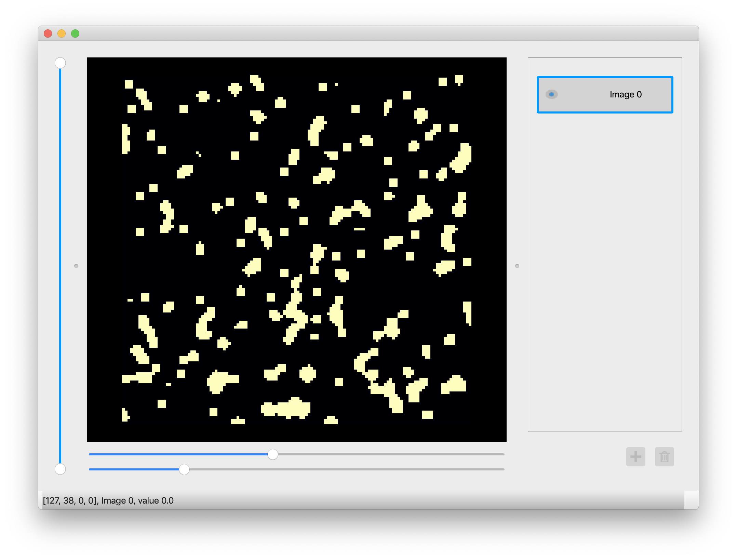
Task: Click the plus add-layer button
Action: tap(635, 456)
